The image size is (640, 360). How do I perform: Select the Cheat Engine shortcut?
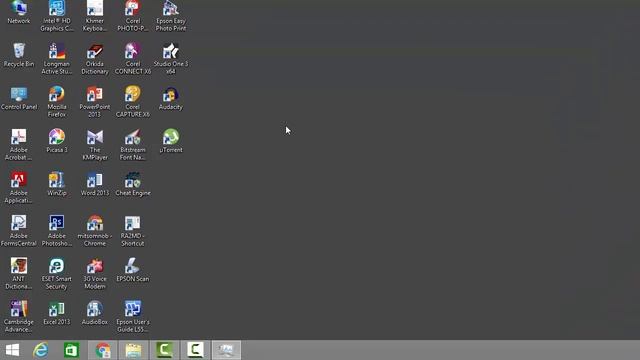133,184
